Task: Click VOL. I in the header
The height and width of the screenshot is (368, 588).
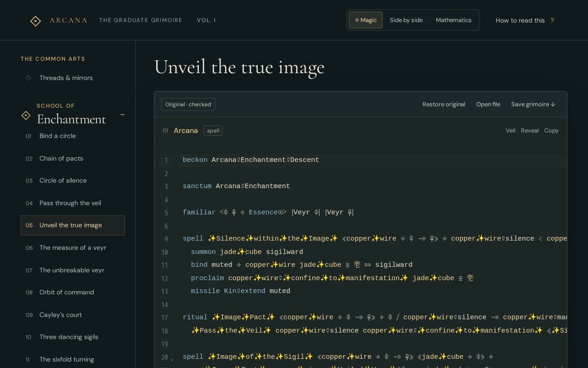Action: point(206,20)
